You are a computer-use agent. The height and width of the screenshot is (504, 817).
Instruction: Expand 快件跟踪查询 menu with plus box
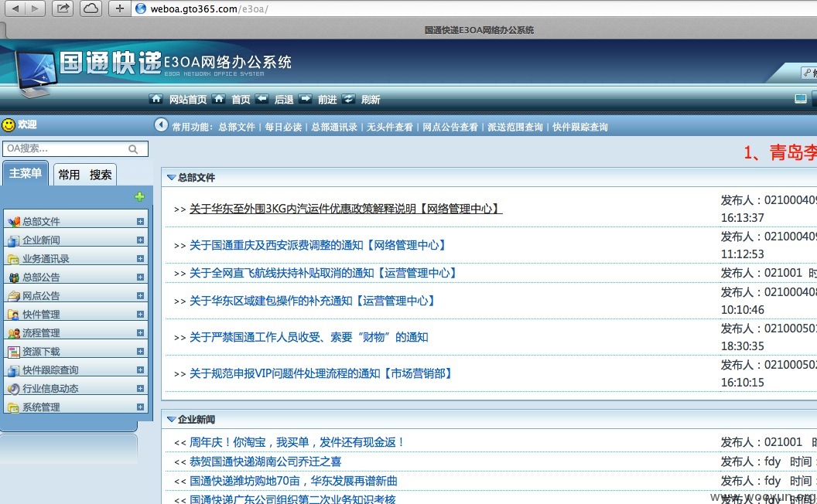140,369
